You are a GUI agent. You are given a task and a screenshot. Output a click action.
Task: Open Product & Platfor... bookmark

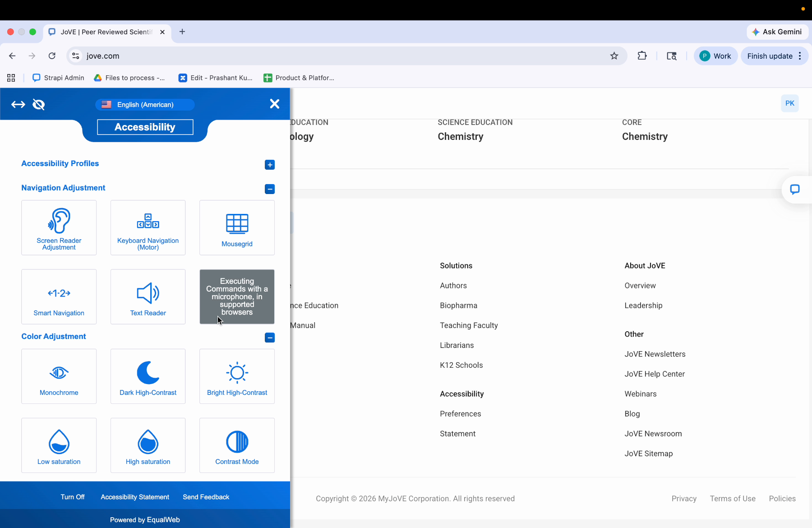point(299,78)
